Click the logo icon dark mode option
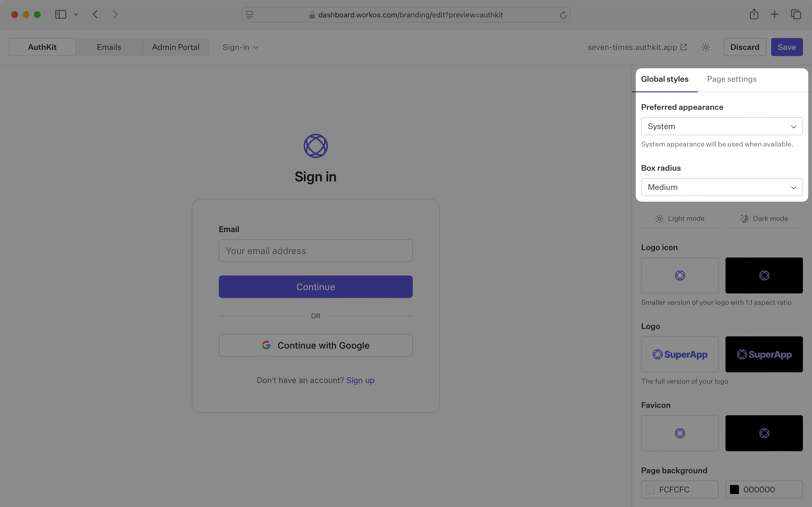The width and height of the screenshot is (812, 507). [x=764, y=275]
